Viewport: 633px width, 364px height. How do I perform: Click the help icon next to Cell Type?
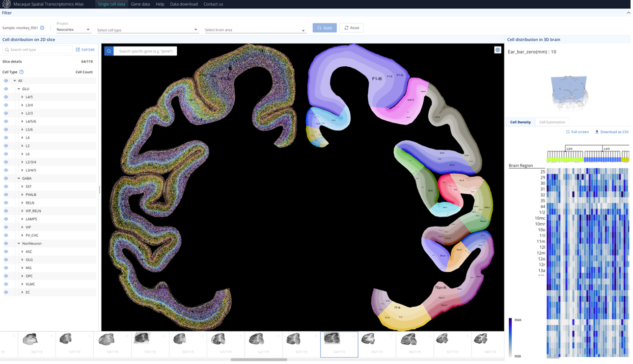click(21, 72)
